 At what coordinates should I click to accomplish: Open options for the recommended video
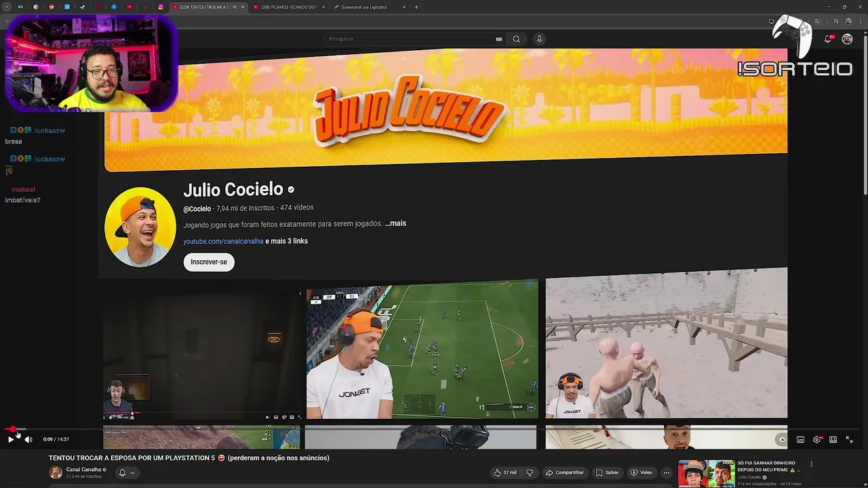tap(811, 464)
